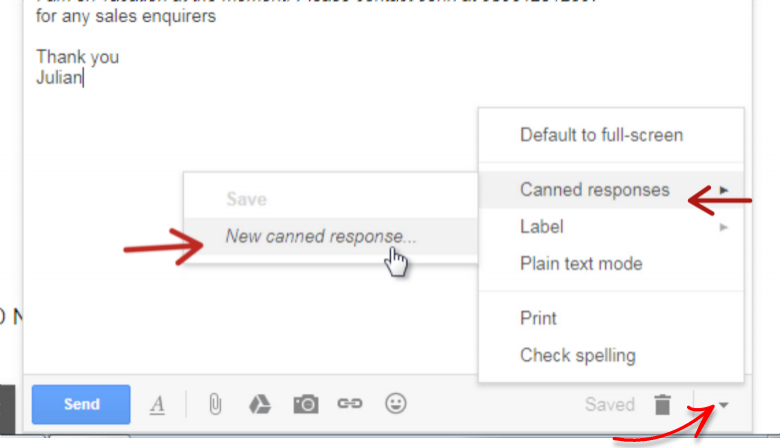Viewport: 780px width, 448px height.
Task: Insert a photo with the camera icon
Action: point(305,404)
